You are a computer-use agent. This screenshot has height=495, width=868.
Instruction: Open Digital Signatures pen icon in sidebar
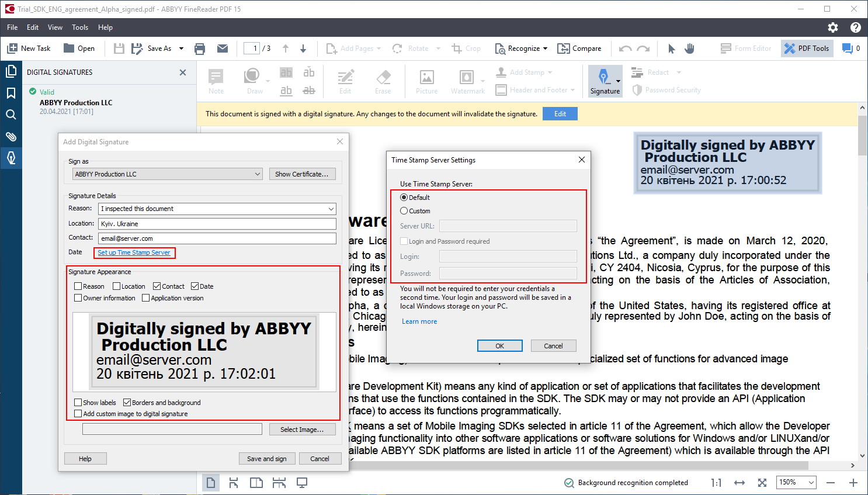(11, 158)
